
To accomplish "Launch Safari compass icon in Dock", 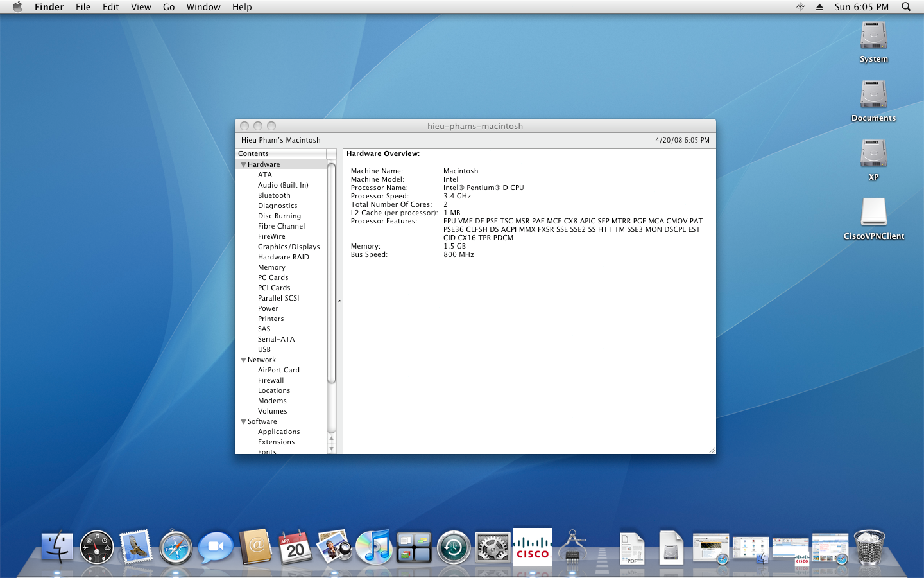I will (176, 548).
